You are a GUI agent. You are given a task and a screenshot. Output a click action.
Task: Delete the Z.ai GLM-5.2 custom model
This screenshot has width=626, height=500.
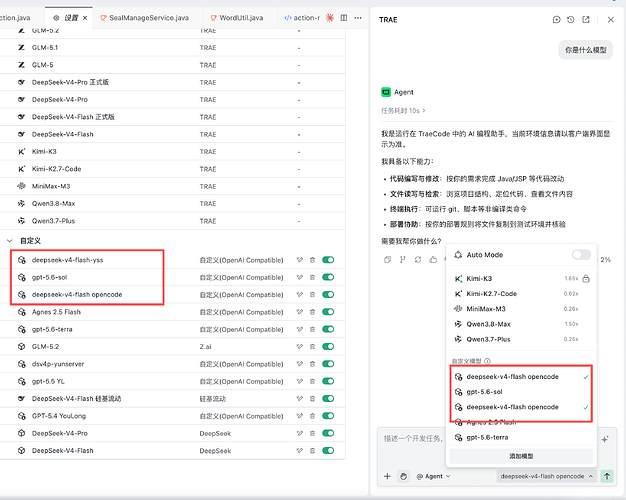click(313, 347)
